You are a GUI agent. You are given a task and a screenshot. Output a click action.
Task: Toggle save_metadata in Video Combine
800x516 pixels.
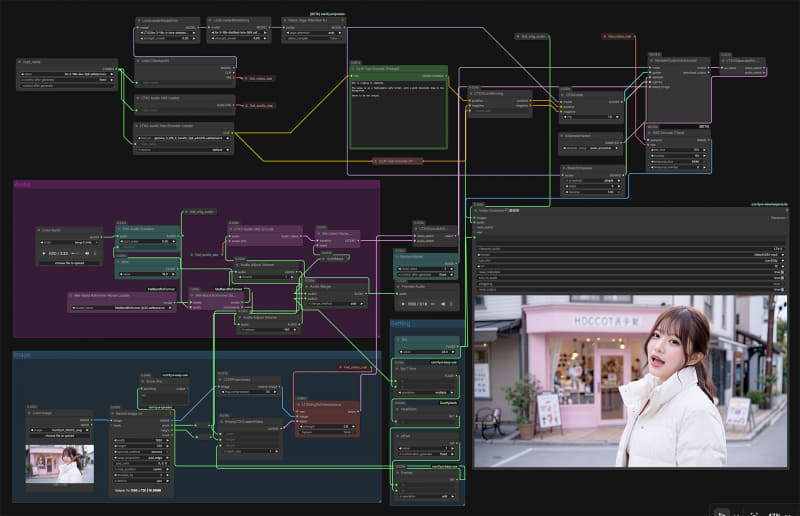630,272
